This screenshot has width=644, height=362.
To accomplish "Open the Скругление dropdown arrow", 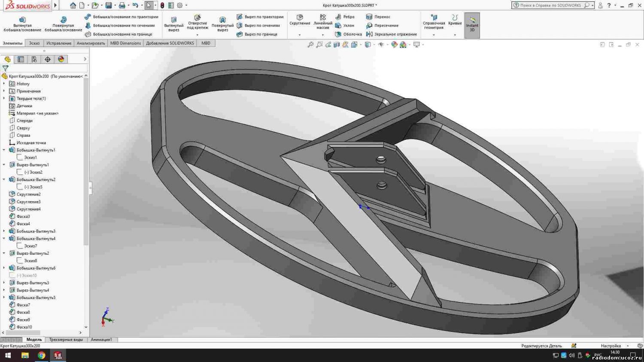I will pyautogui.click(x=300, y=35).
